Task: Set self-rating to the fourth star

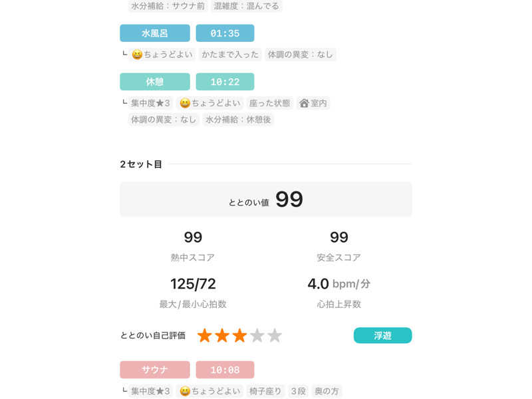Action: click(257, 336)
